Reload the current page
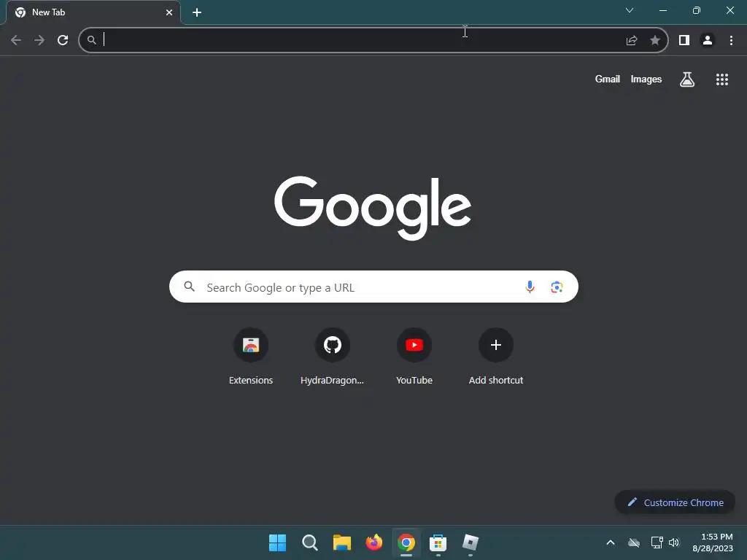 click(x=63, y=40)
